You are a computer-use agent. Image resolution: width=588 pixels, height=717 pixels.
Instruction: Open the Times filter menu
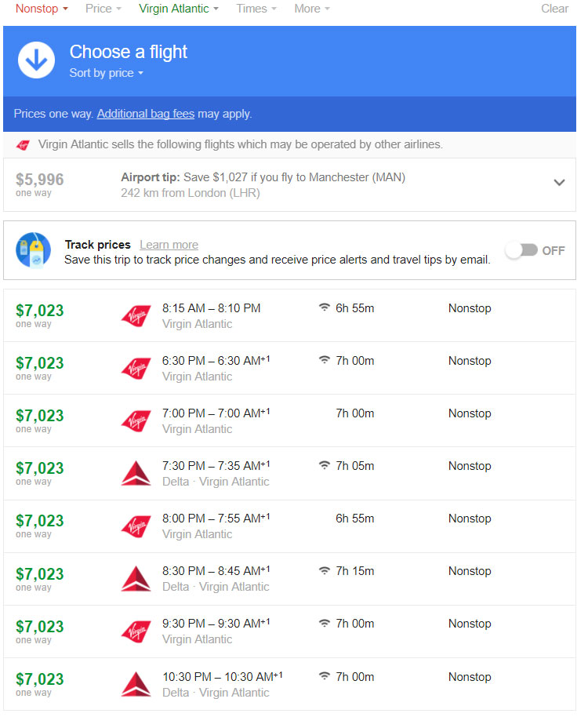point(256,9)
